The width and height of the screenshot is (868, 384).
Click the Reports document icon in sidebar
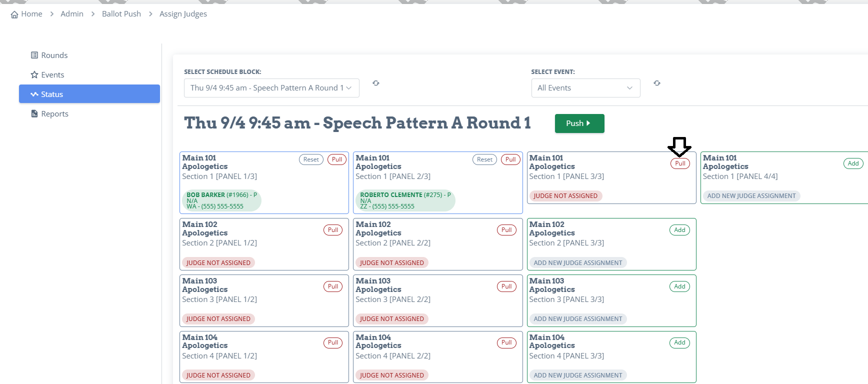[x=34, y=113]
